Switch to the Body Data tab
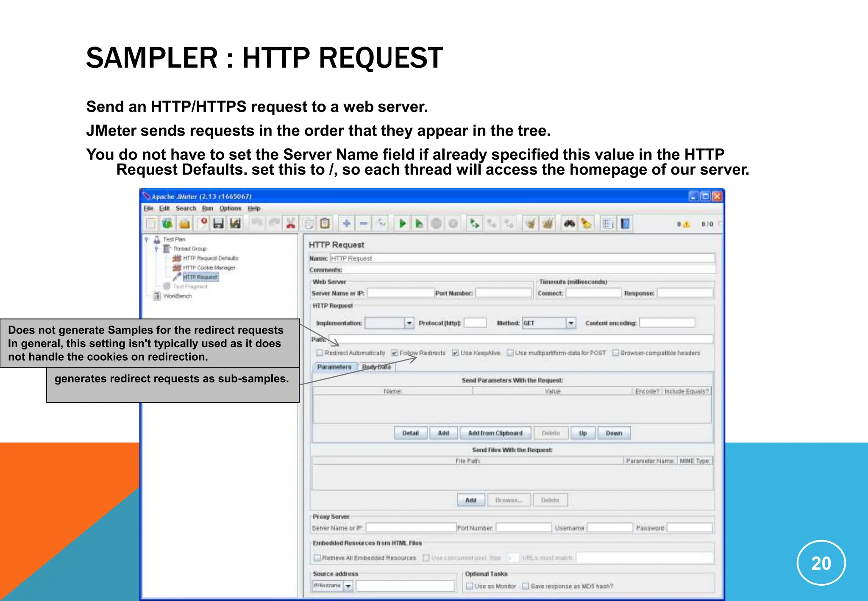Screen dimensions: 868x601 pyautogui.click(x=376, y=367)
